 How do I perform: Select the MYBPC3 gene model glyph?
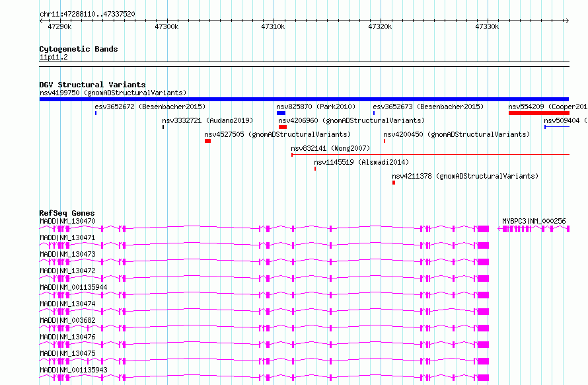(x=534, y=229)
